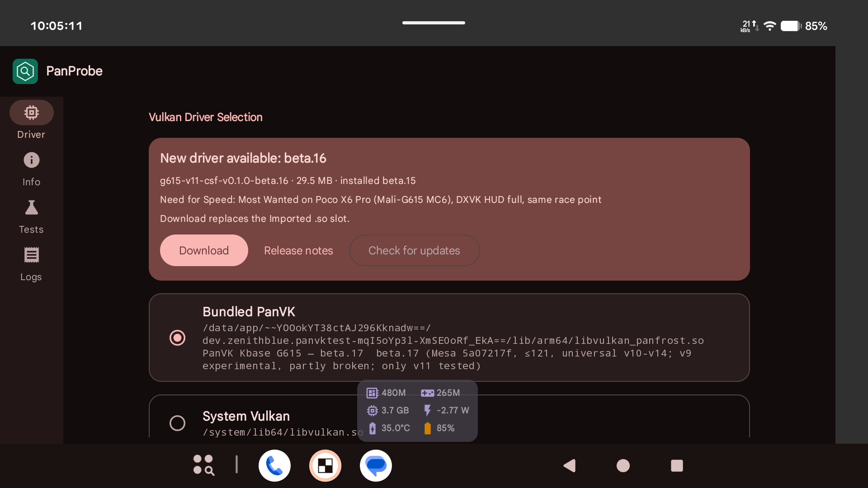The height and width of the screenshot is (488, 868).
Task: Tap the 85% battery icon in overlay
Action: [427, 428]
